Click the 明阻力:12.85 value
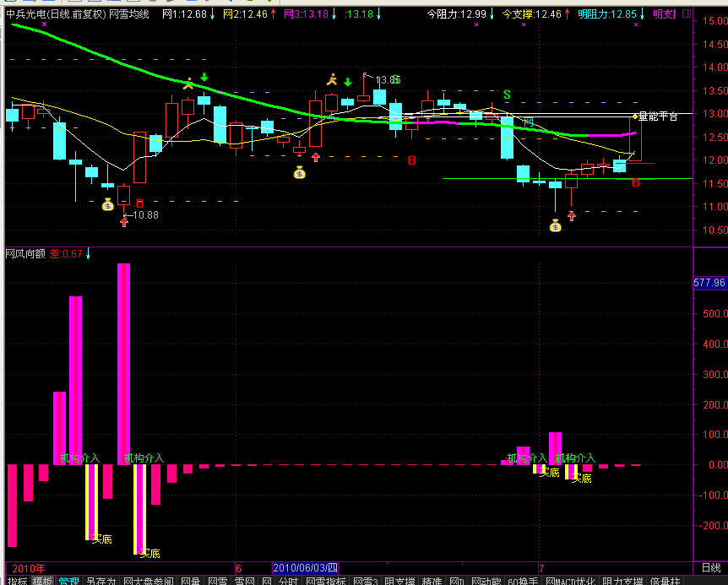This screenshot has height=585, width=728. tap(607, 14)
